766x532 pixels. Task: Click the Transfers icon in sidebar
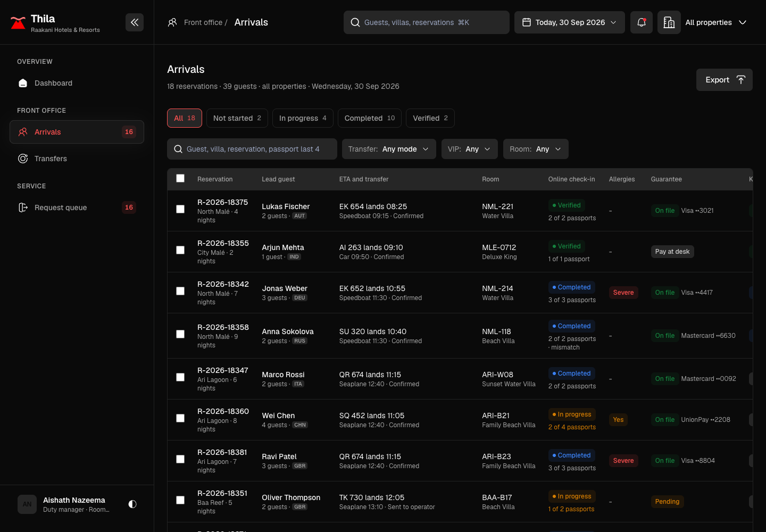23,159
